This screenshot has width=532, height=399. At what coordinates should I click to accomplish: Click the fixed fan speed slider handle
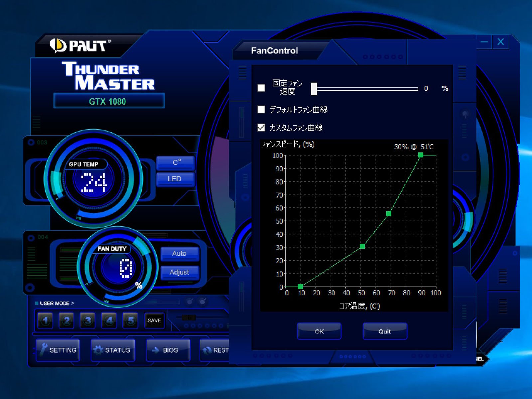tap(314, 89)
